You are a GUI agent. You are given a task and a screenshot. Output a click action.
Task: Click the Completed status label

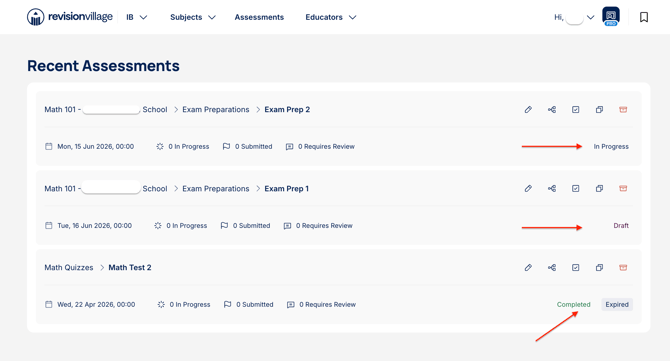pos(573,305)
